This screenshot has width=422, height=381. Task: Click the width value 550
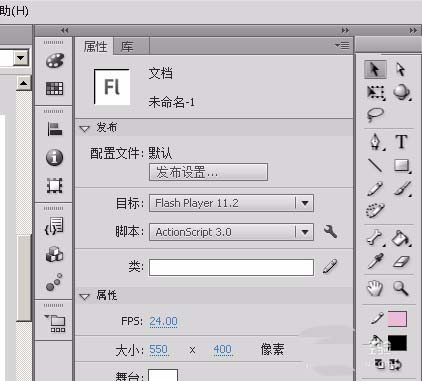158,349
